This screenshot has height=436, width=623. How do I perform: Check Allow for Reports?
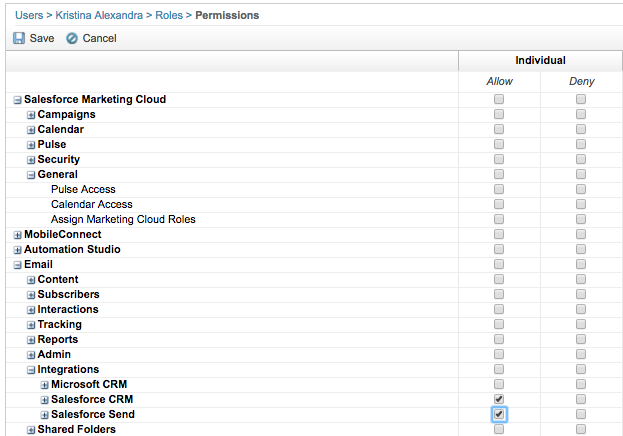coord(499,339)
